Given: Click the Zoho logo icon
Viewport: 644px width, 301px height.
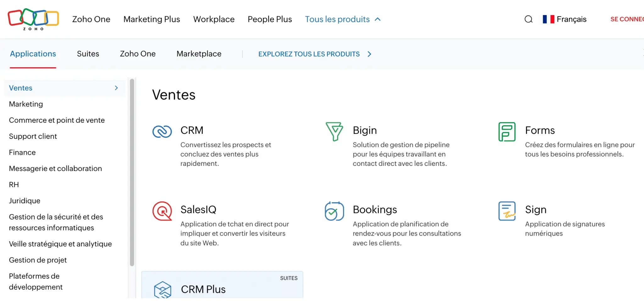Looking at the screenshot, I should pyautogui.click(x=33, y=19).
